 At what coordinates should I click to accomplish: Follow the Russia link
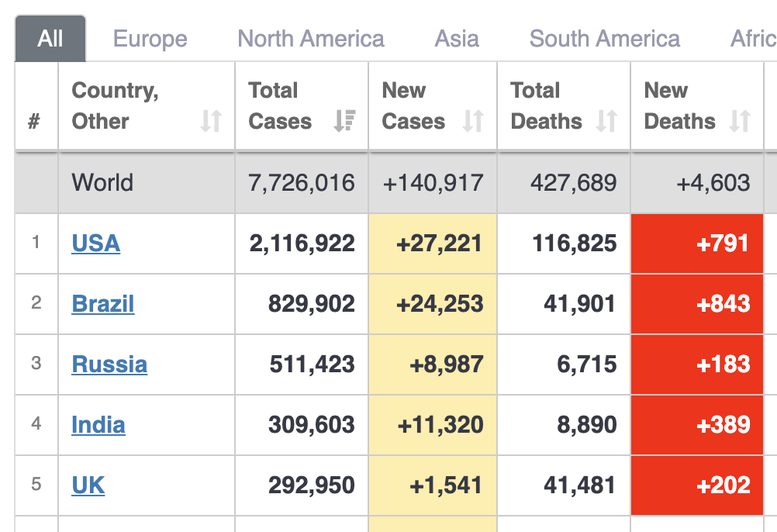click(x=109, y=364)
